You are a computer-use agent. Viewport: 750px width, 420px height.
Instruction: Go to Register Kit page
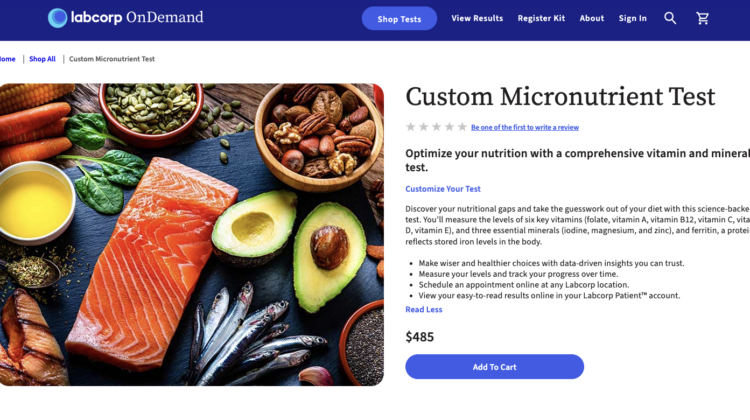tap(541, 18)
